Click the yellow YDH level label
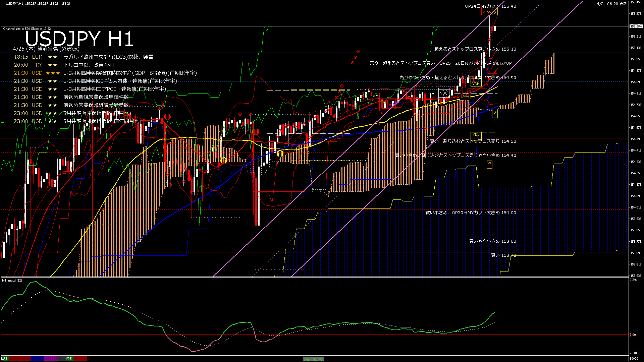 [x=476, y=84]
